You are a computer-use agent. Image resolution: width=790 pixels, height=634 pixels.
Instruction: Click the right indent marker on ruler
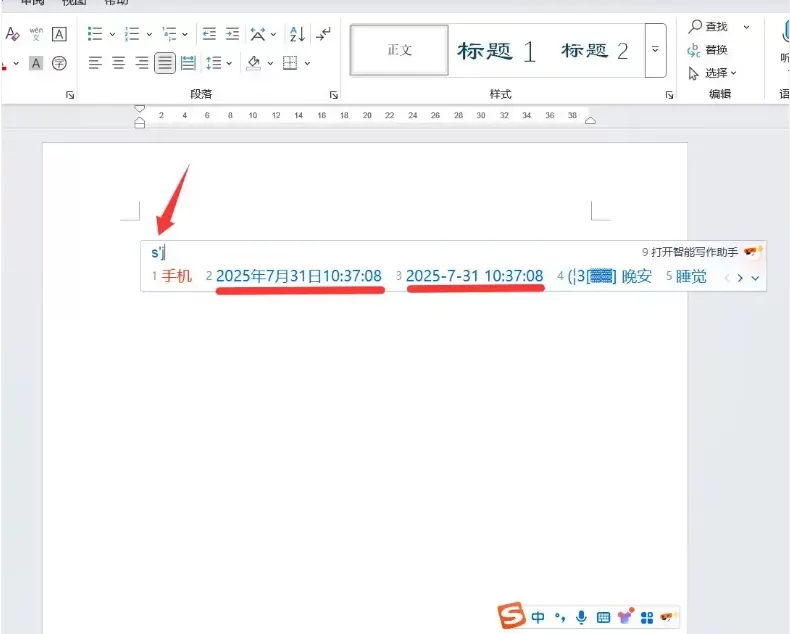coord(590,120)
